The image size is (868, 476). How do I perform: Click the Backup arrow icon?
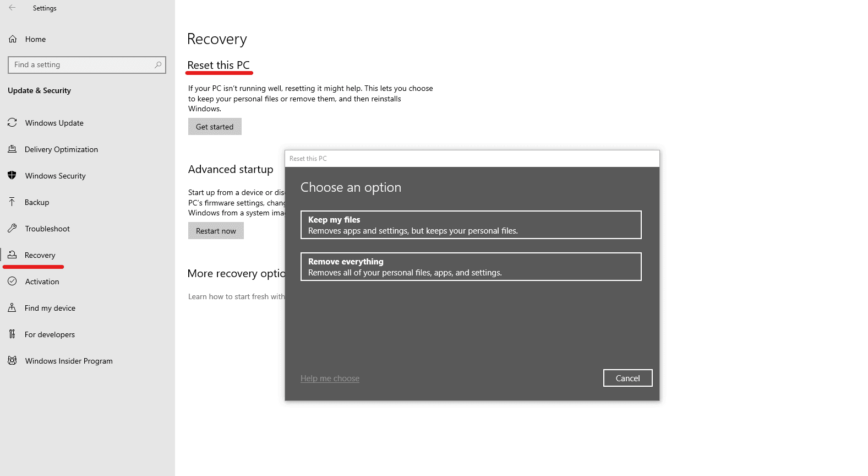point(12,202)
